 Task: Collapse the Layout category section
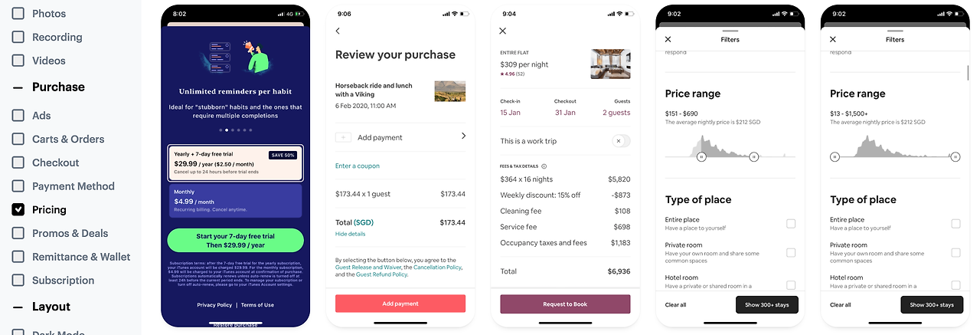coord(18,307)
